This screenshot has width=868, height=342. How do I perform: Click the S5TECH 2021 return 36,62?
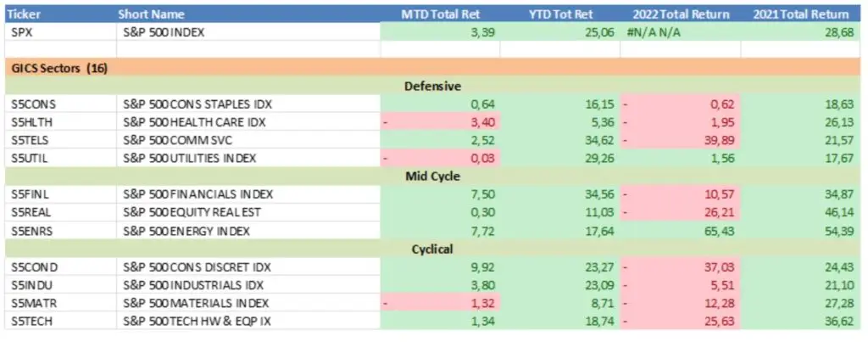coord(835,322)
